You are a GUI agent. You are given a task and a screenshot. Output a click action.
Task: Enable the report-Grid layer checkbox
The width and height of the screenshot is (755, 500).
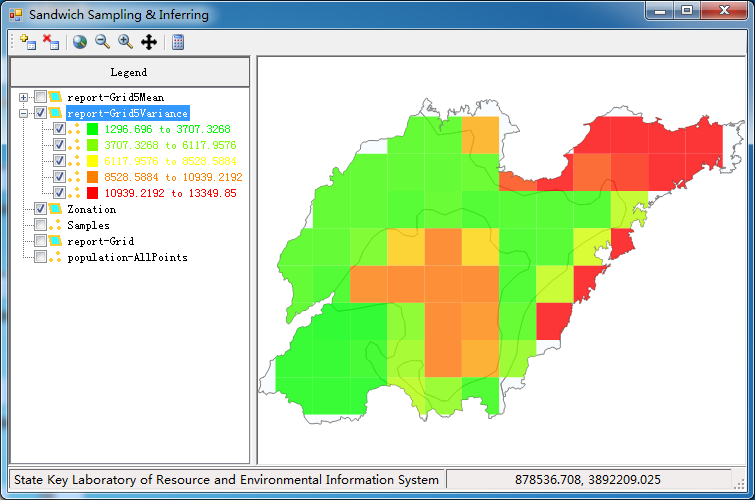[x=40, y=241]
